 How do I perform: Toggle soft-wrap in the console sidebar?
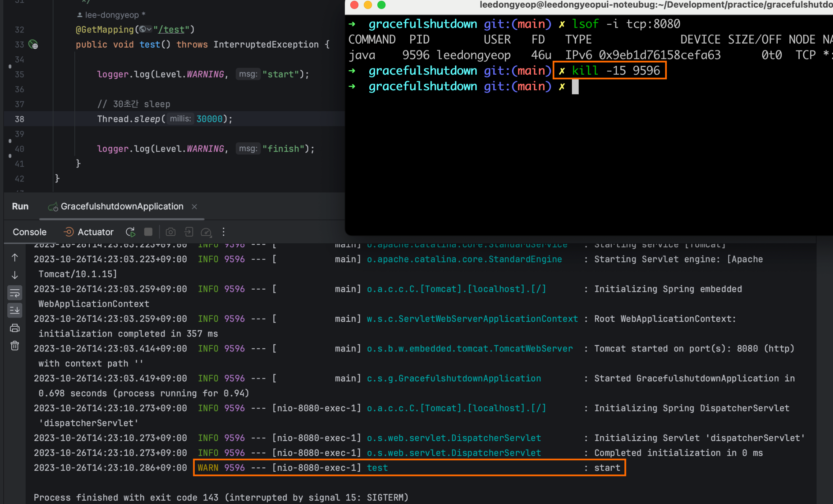[x=15, y=293]
